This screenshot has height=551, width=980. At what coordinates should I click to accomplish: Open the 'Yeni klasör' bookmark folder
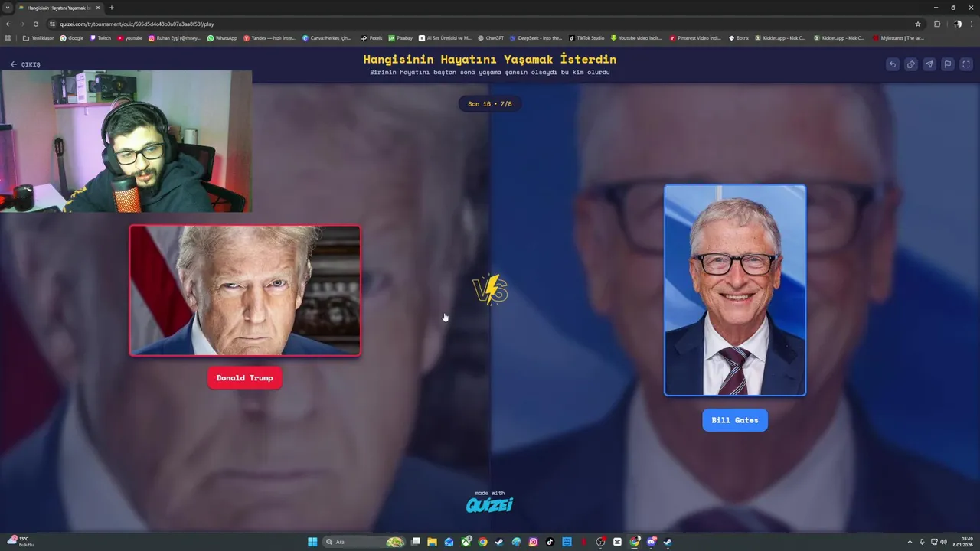click(x=38, y=37)
